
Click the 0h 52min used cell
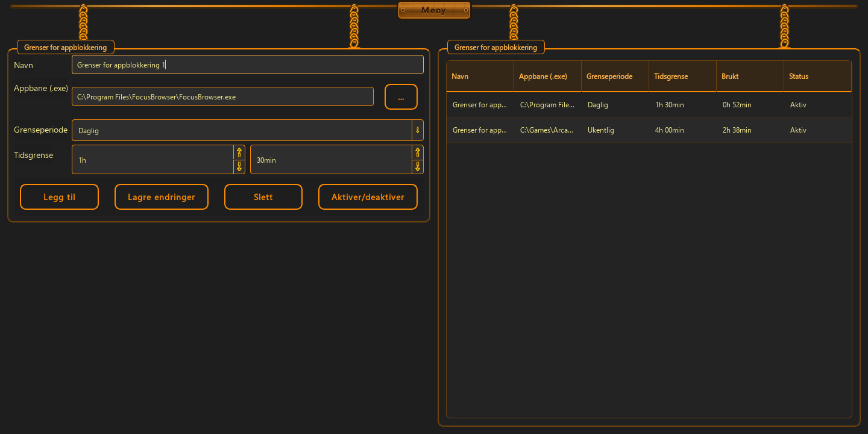tap(750, 105)
